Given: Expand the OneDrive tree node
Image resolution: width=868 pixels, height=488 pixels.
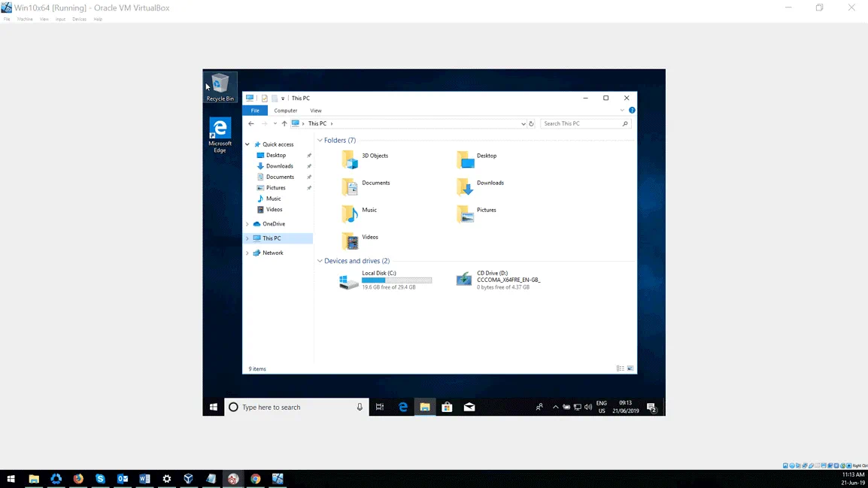Looking at the screenshot, I should pos(247,224).
